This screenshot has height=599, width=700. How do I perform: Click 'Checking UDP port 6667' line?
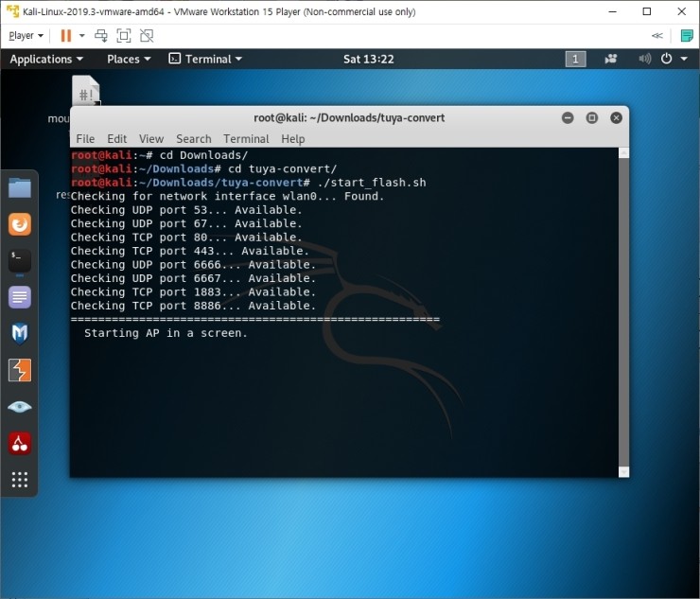coord(193,278)
